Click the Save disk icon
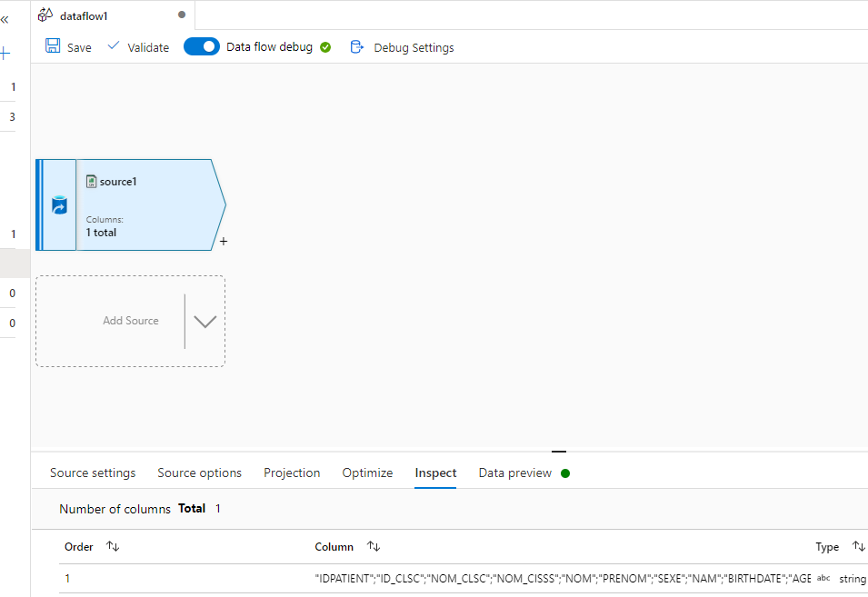The height and width of the screenshot is (597, 868). tap(52, 46)
